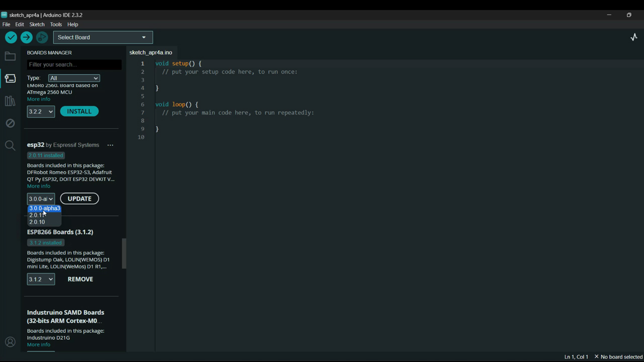The image size is (644, 362).
Task: Click the 'Industruino SAMD Boards' heading
Action: (x=65, y=316)
